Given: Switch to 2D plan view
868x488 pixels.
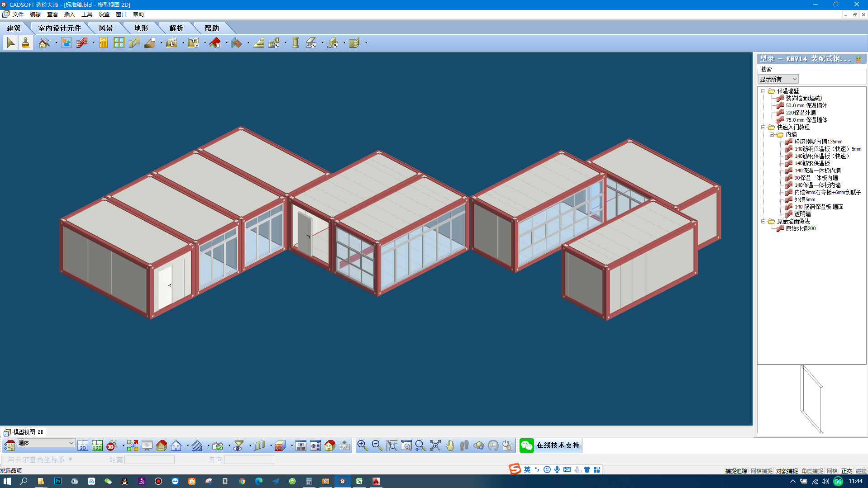Looking at the screenshot, I should (x=83, y=445).
